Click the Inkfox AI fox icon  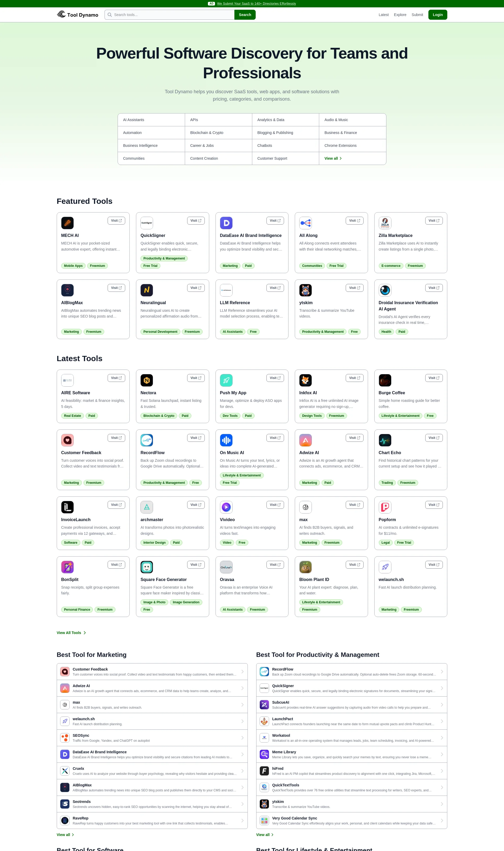305,380
